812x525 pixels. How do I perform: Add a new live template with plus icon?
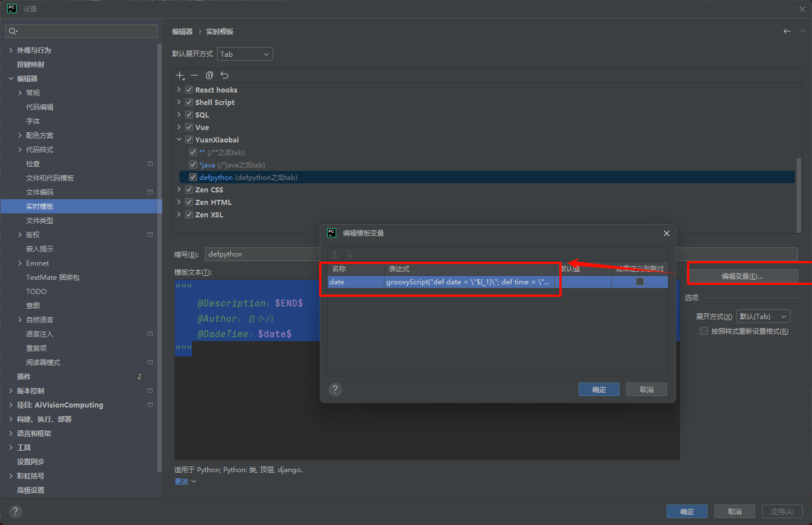pyautogui.click(x=180, y=75)
